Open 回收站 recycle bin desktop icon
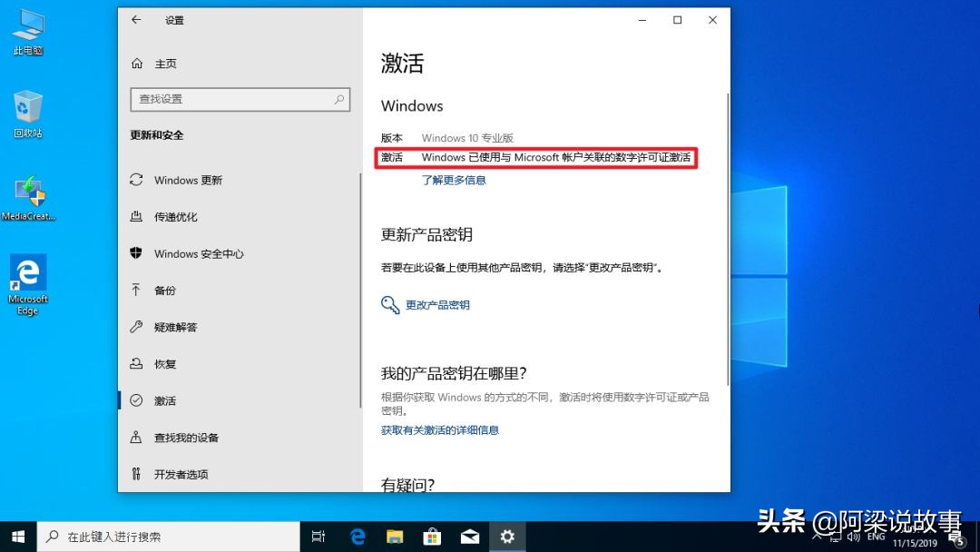This screenshot has width=980, height=552. 28,114
